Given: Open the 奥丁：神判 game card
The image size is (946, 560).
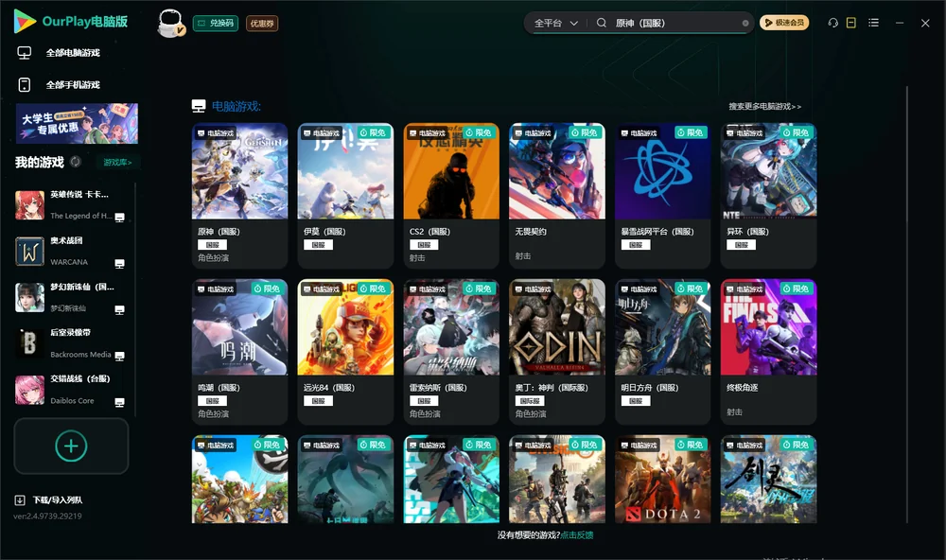Looking at the screenshot, I should click(x=557, y=352).
